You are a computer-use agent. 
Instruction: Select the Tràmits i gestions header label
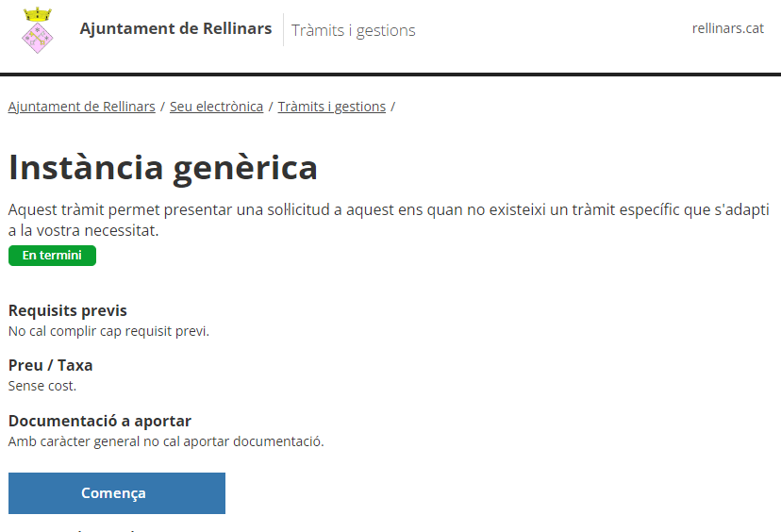[x=353, y=30]
